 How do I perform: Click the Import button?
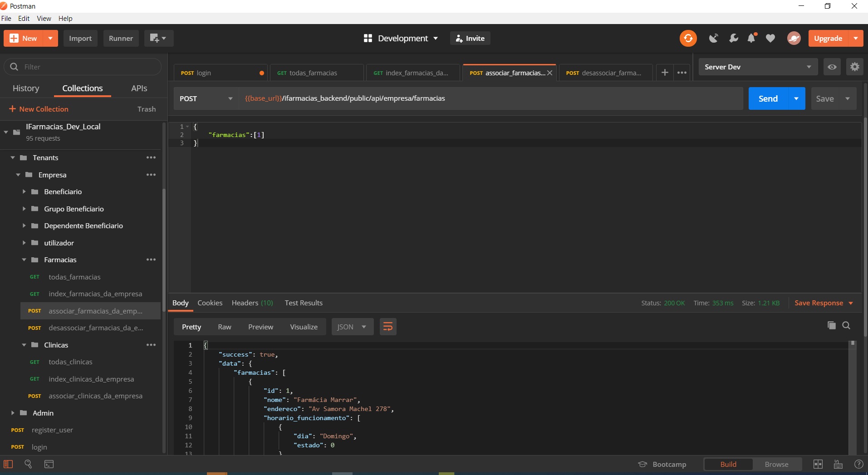(80, 38)
